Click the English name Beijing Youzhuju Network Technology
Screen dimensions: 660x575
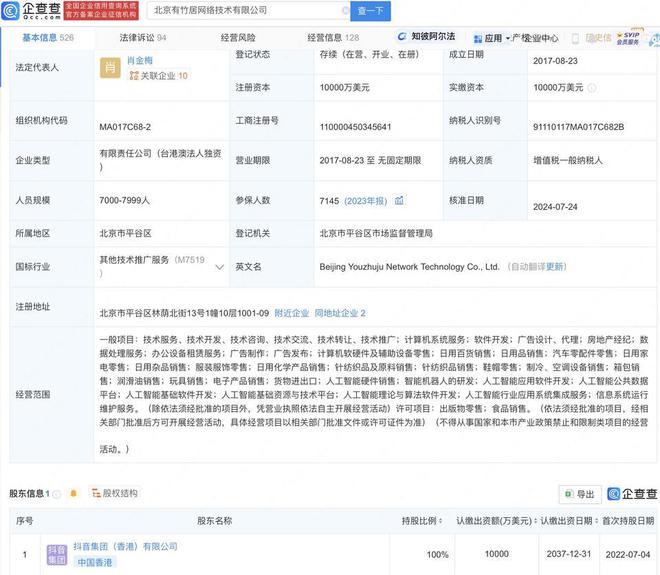[x=409, y=267]
